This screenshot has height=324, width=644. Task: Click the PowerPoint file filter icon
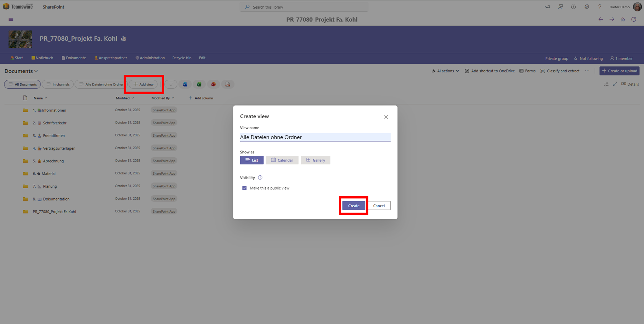[x=213, y=84]
